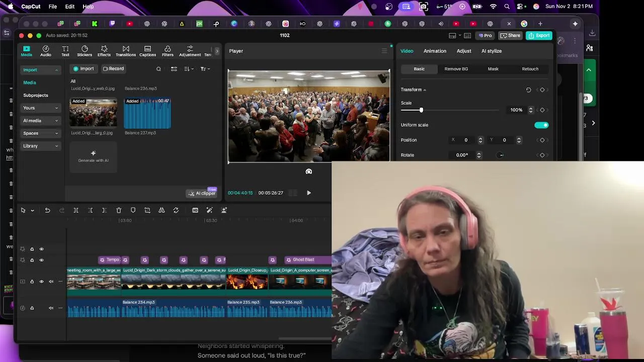Lock the second effects track
The height and width of the screenshot is (362, 644).
[32, 260]
